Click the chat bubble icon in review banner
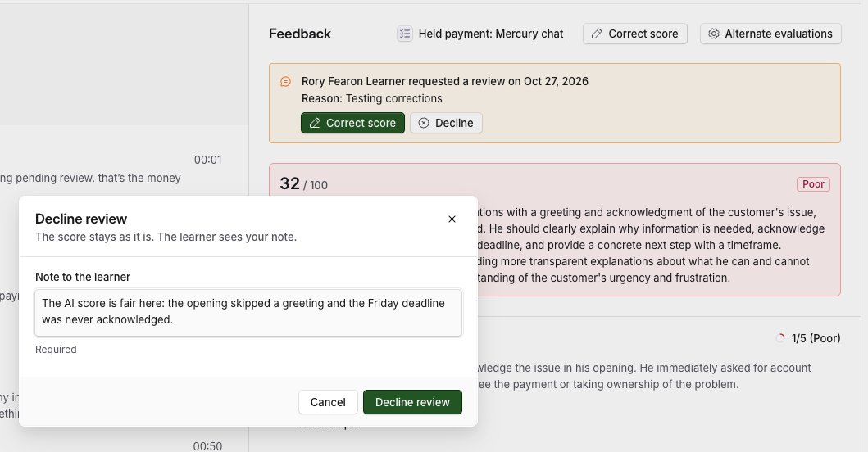This screenshot has width=868, height=452. coord(285,81)
